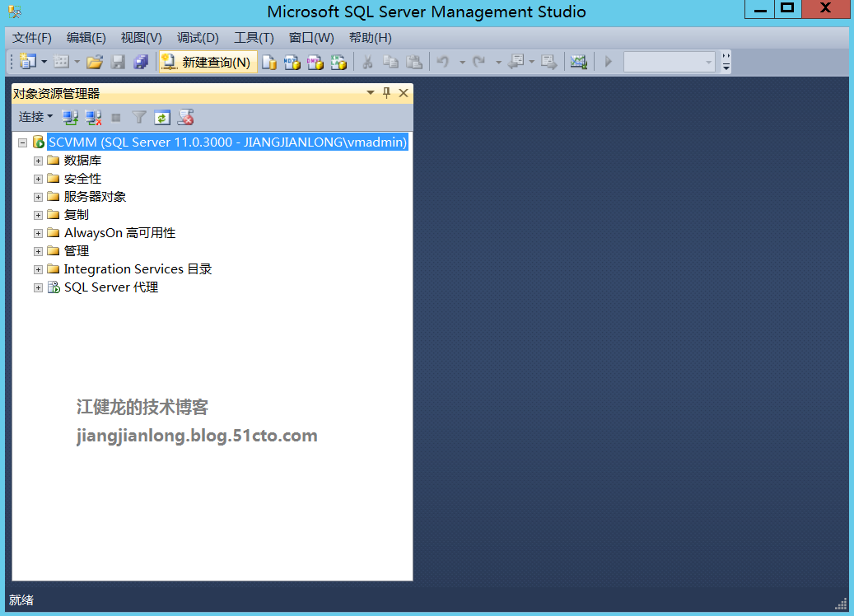Viewport: 854px width, 616px height.
Task: Open the 连接 dropdown in Object Explorer
Action: click(x=35, y=117)
